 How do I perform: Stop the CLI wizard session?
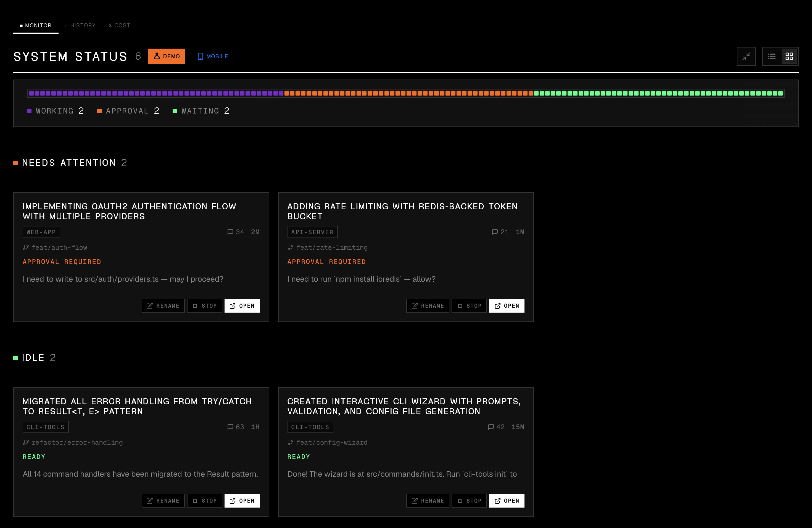click(x=469, y=501)
